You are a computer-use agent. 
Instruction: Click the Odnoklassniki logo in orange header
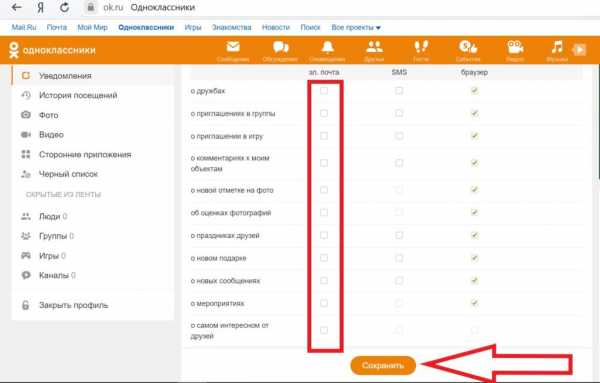tap(52, 50)
